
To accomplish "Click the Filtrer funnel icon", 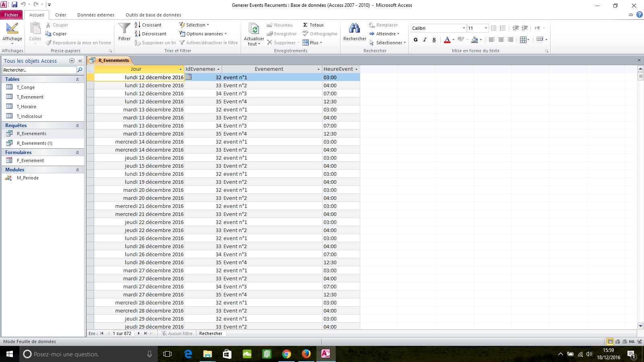I will (x=124, y=29).
